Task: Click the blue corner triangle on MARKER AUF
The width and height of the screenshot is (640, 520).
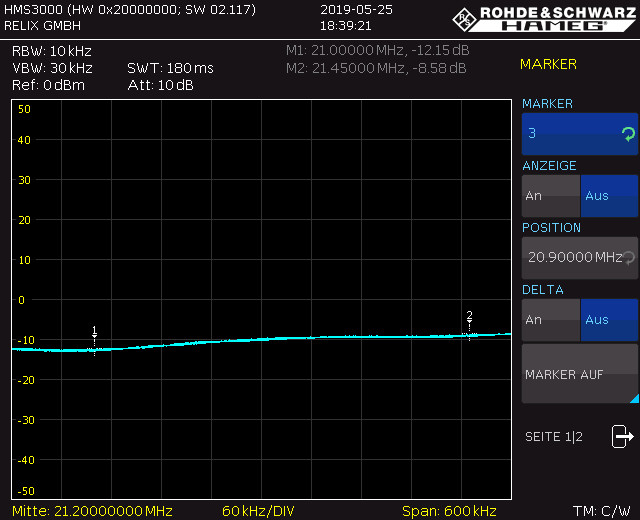Action: tap(635, 399)
